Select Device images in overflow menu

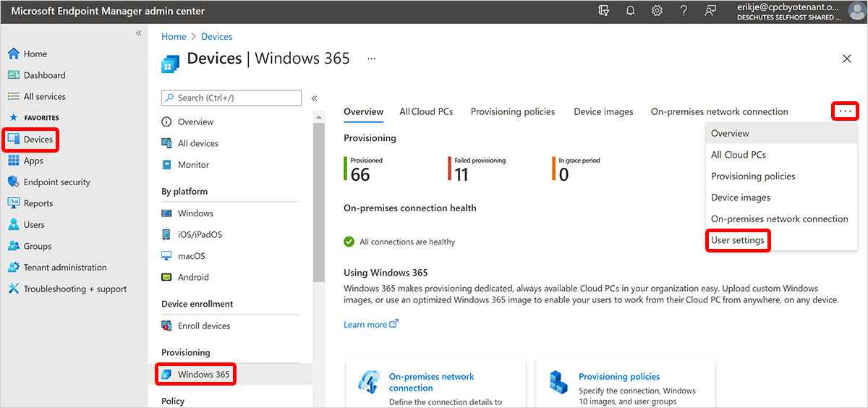pos(781,197)
